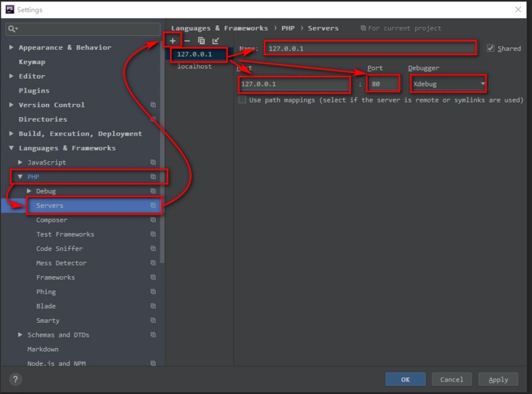Click the add server plus icon
Viewport: 532px width, 394px height.
[173, 41]
